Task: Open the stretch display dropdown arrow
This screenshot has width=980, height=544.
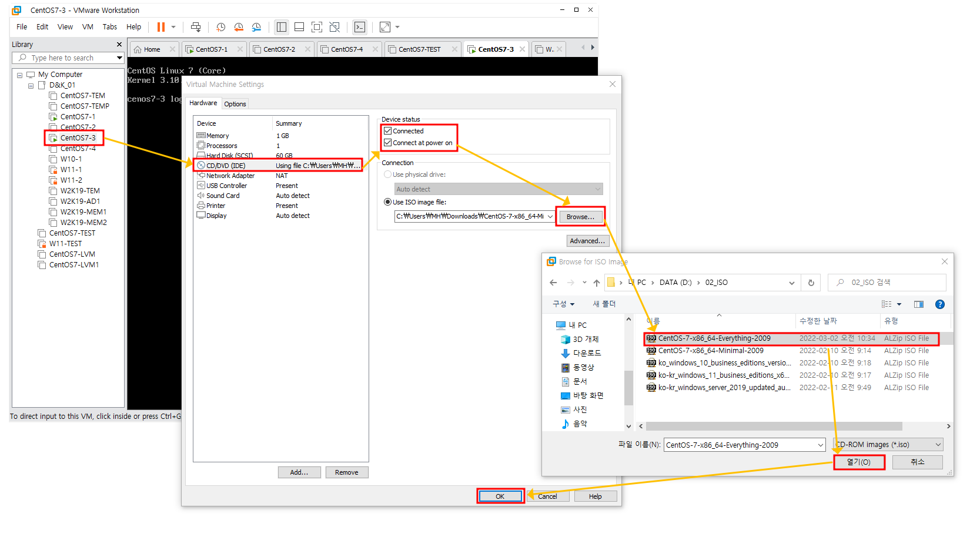Action: click(x=397, y=27)
